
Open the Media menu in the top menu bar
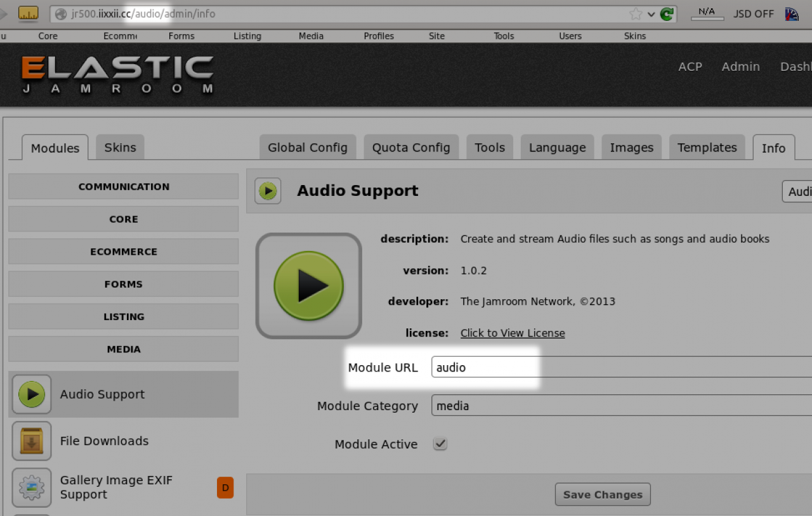pyautogui.click(x=311, y=36)
